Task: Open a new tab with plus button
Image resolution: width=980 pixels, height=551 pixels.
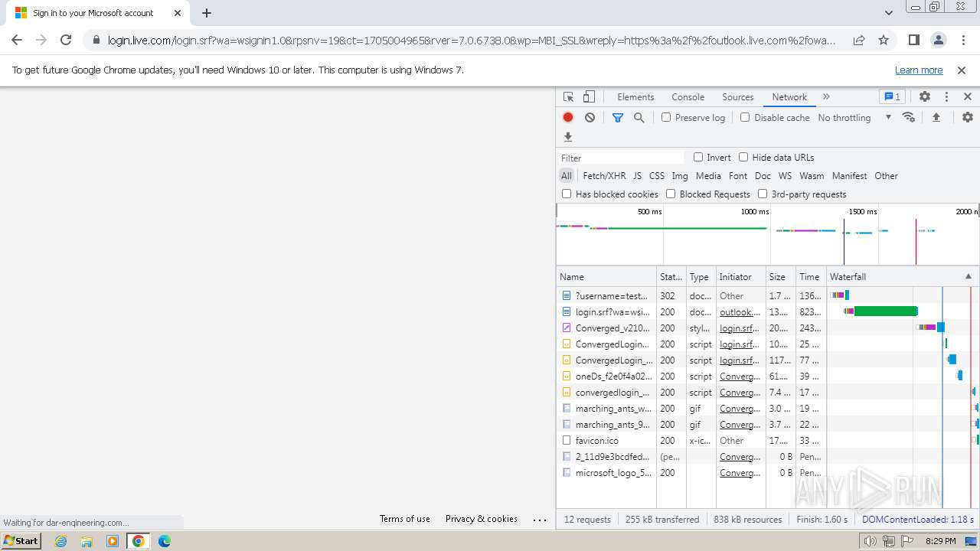Action: (x=207, y=13)
